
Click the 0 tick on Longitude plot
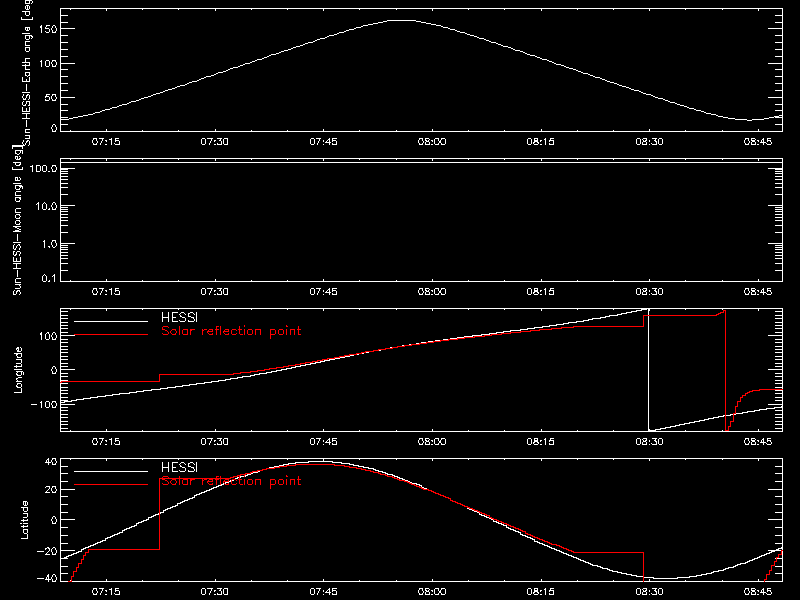pyautogui.click(x=54, y=370)
